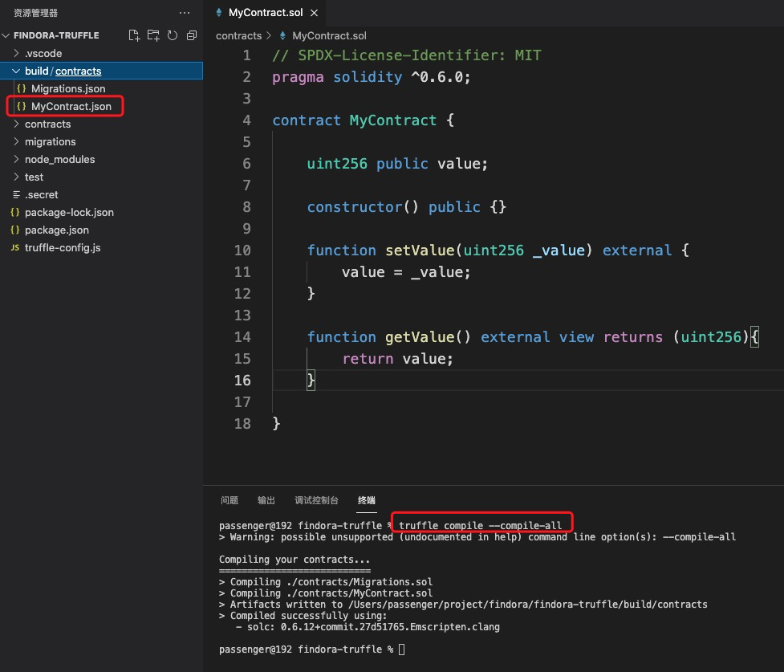Click 'value = _value;' code line

tap(406, 272)
